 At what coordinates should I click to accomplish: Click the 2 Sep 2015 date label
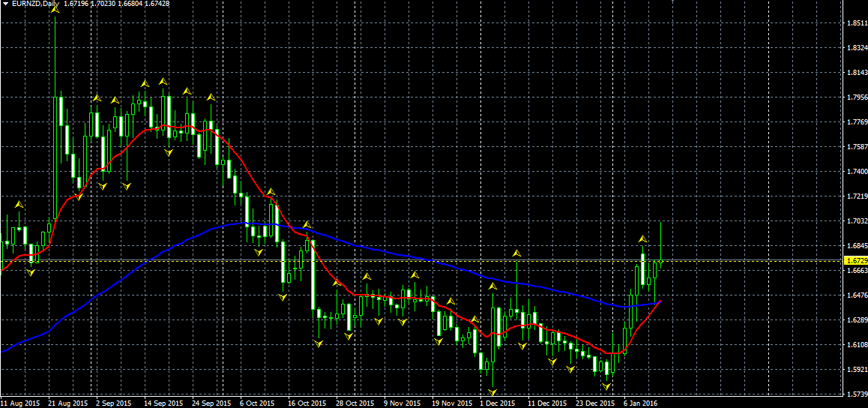coord(113,403)
